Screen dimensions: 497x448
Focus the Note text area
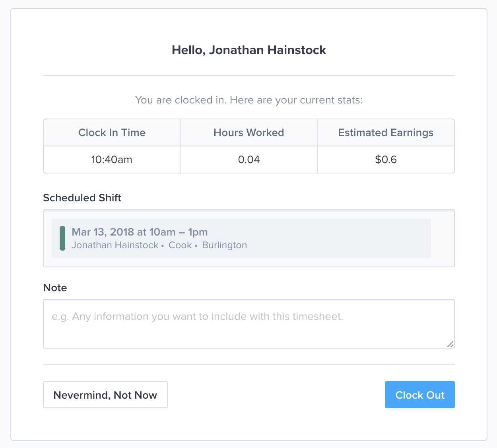[249, 324]
